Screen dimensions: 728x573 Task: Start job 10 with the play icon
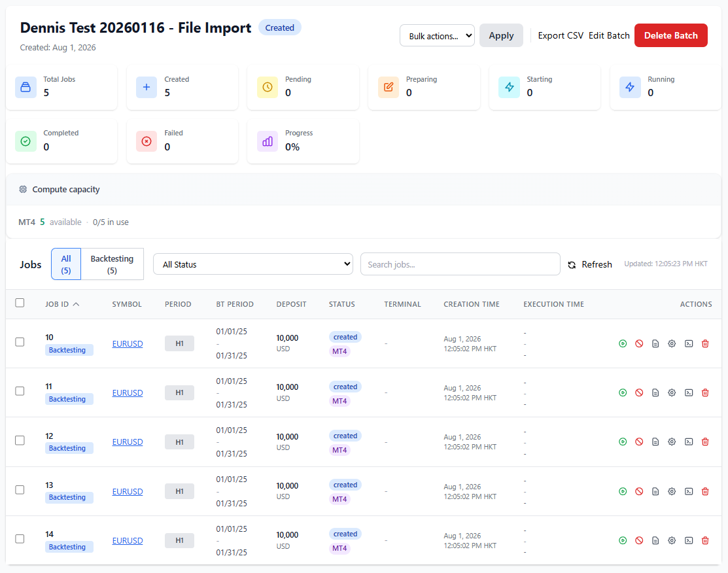(x=623, y=343)
